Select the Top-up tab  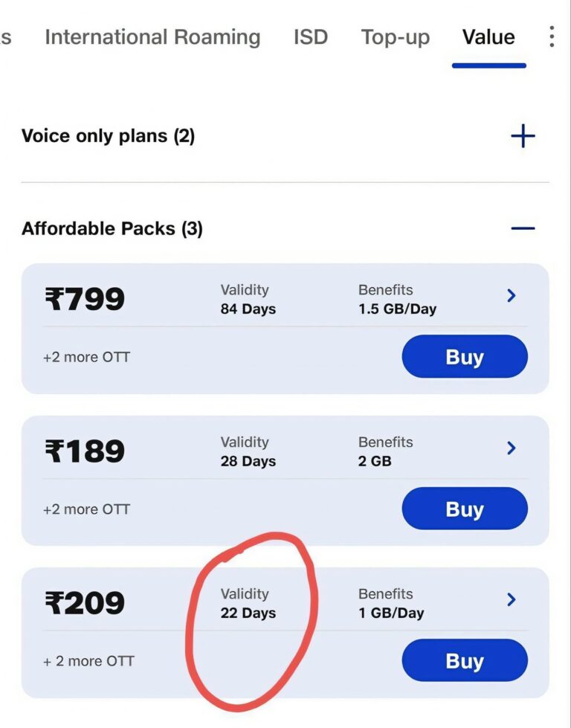(396, 37)
